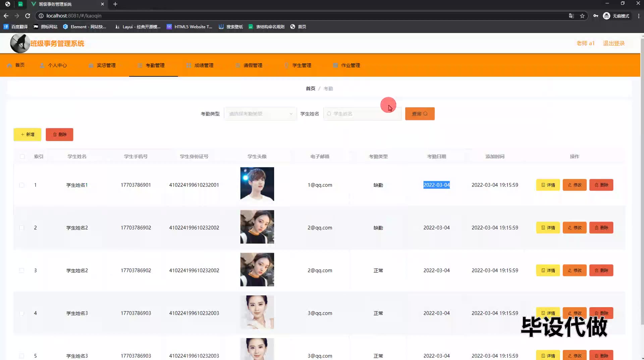
Task: Click 删除 for row 1 学生姓名1
Action: pos(601,185)
